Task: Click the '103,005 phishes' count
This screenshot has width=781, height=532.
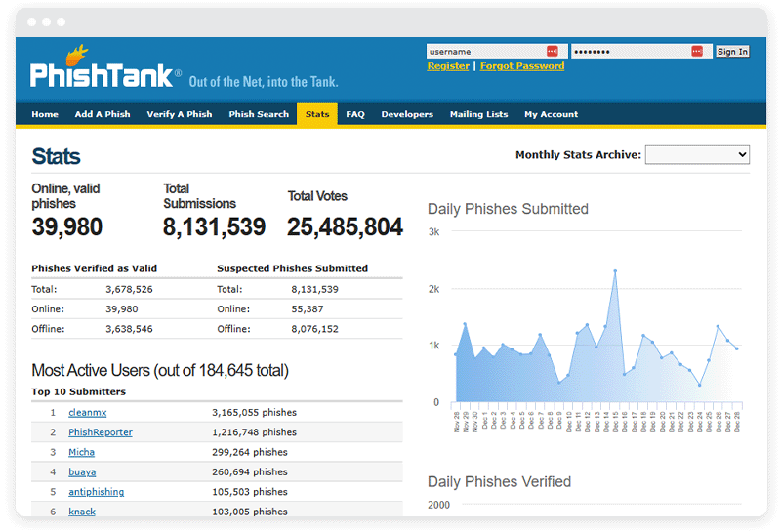Action: (250, 512)
